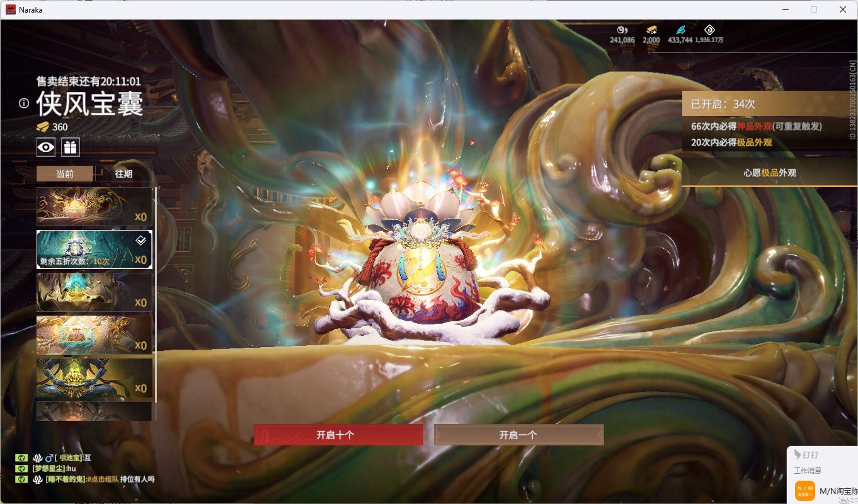Click the 梦想星尘 player name in chat
Image resolution: width=858 pixels, height=504 pixels.
[x=49, y=468]
